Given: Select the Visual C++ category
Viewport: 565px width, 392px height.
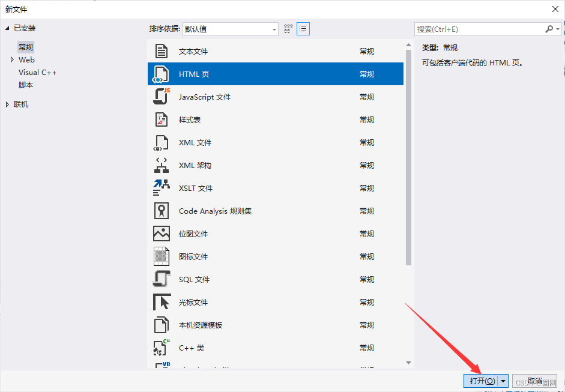Looking at the screenshot, I should click(38, 72).
